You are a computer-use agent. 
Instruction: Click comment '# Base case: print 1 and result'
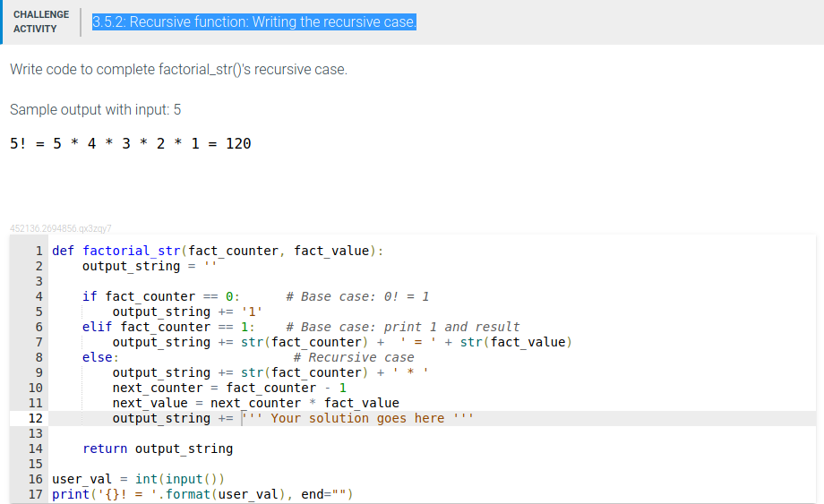(x=402, y=327)
